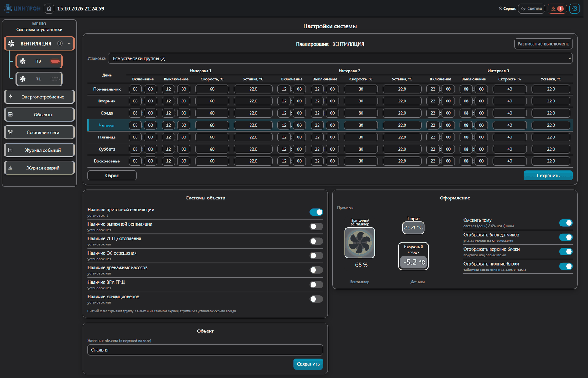This screenshot has width=588, height=378.
Task: Click the Цинтрон logo chip icon
Action: coord(8,8)
